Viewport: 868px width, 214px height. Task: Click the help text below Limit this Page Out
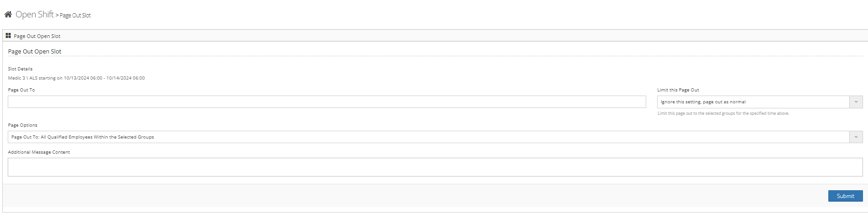(723, 113)
